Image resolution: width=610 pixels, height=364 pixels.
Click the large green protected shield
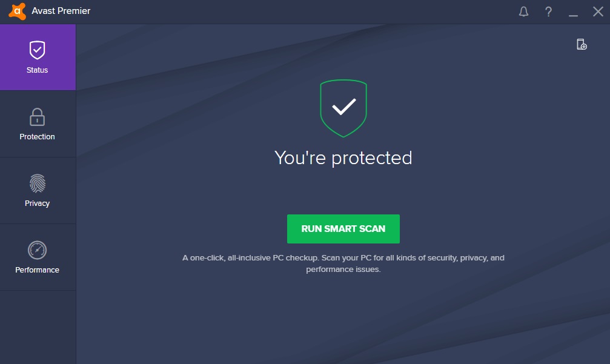343,108
